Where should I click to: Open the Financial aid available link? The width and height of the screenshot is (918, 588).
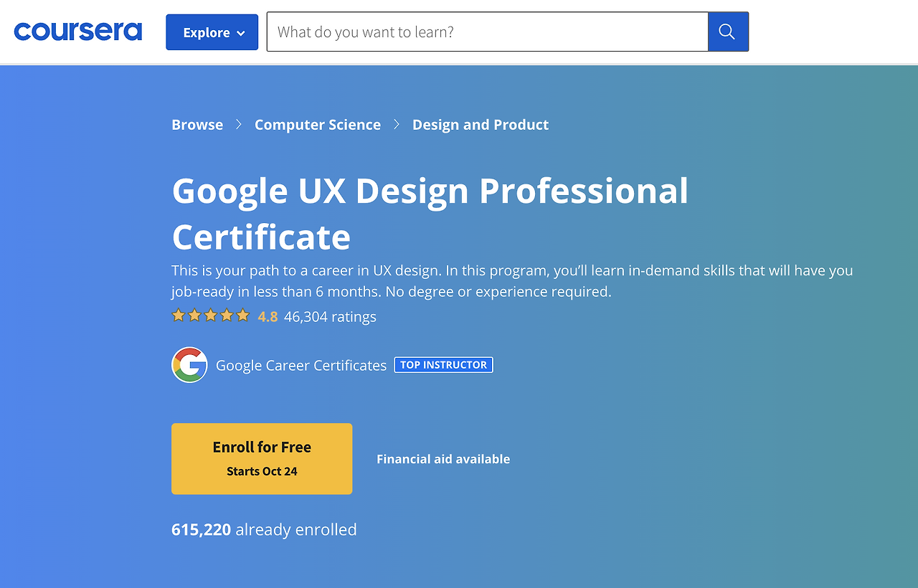(x=443, y=459)
